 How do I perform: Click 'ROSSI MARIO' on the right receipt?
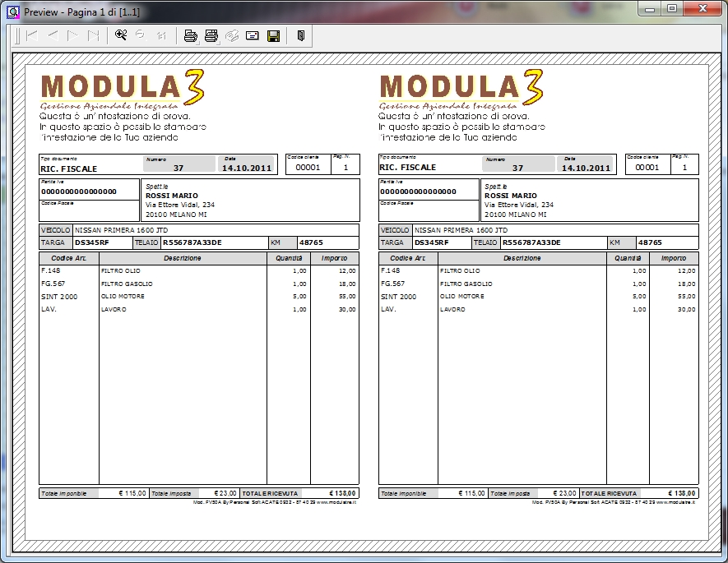(x=511, y=196)
